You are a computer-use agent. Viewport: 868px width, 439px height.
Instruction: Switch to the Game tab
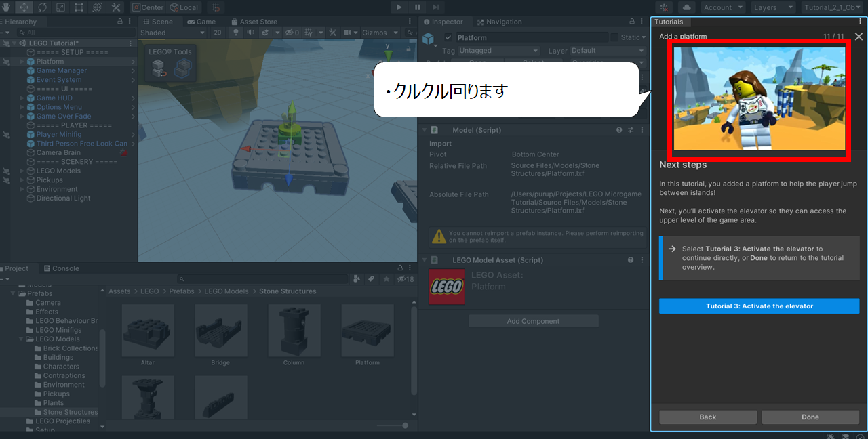click(200, 22)
